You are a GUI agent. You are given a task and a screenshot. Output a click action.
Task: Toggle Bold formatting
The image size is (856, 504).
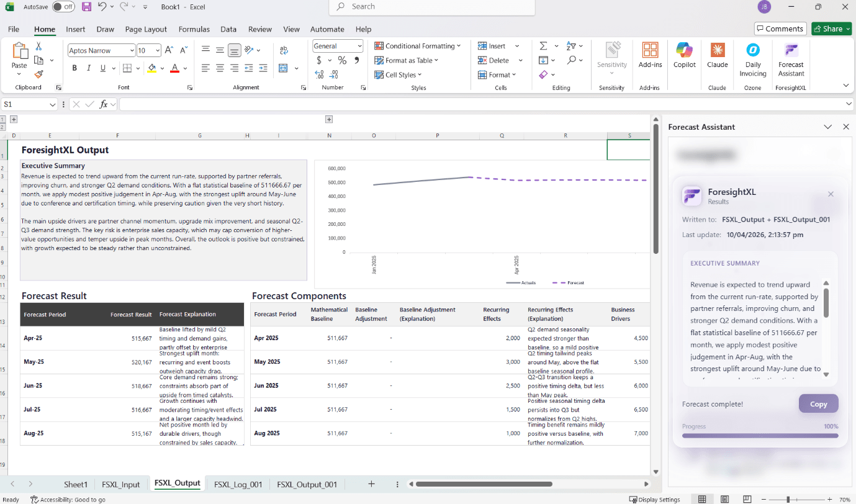click(x=74, y=68)
